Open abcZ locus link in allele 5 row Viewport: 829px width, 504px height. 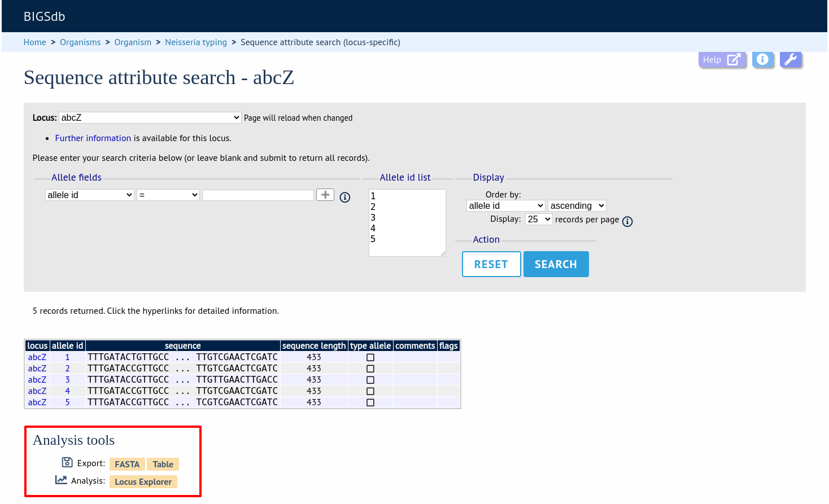(37, 402)
